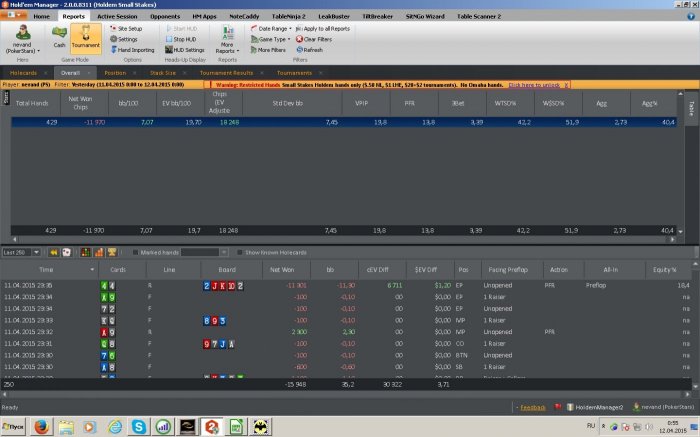This screenshot has height=437, width=700.
Task: Click the nevand (PokerStars) status bar entry
Action: [664, 407]
